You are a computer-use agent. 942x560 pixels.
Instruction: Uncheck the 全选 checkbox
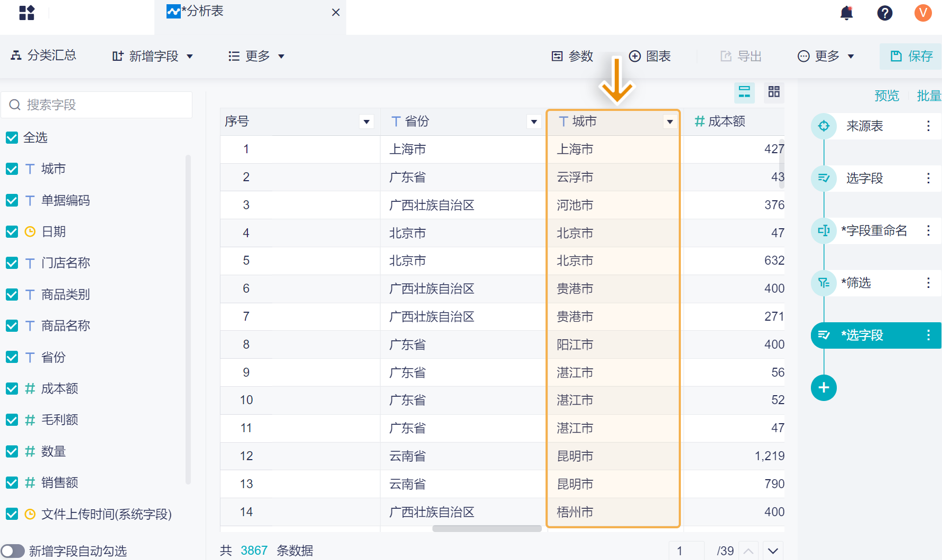point(12,138)
